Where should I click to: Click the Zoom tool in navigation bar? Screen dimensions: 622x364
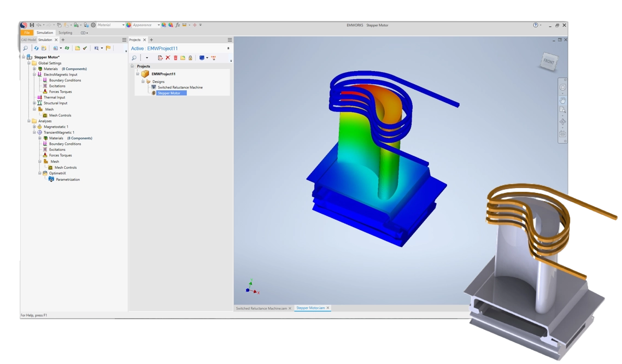[562, 110]
